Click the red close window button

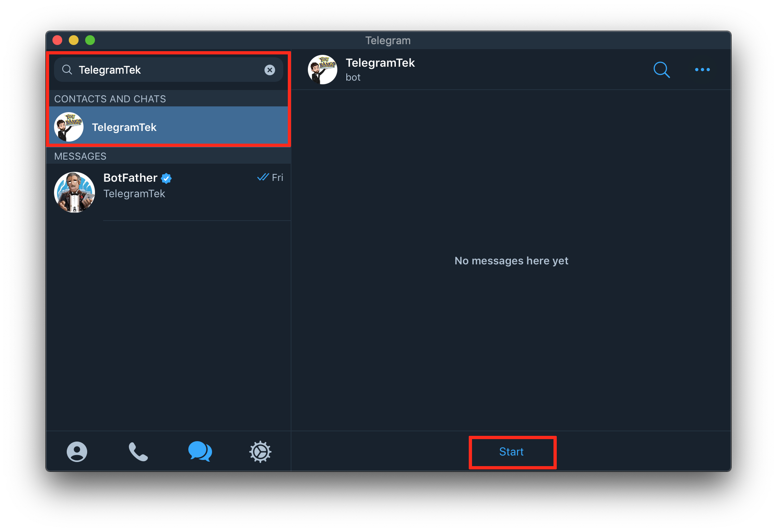tap(57, 40)
